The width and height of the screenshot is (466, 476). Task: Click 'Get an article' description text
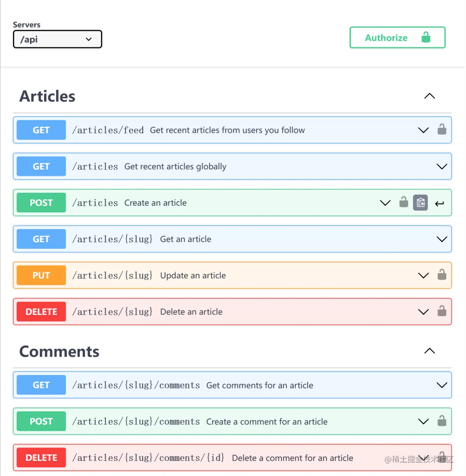click(185, 239)
